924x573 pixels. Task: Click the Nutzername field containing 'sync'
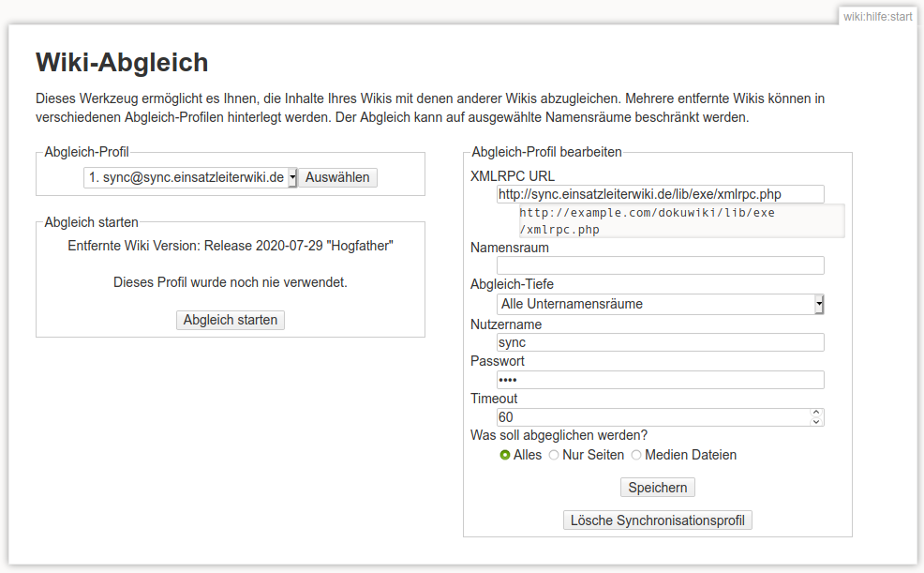click(x=660, y=342)
